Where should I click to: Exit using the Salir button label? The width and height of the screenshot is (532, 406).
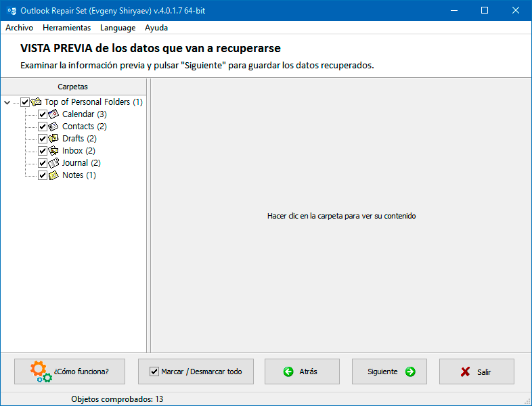484,372
